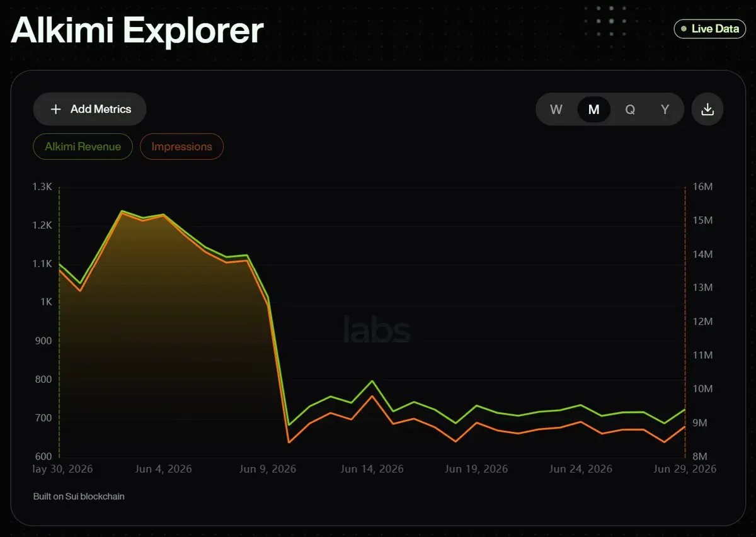
Task: Click the 1.3K left axis label
Action: (x=42, y=187)
